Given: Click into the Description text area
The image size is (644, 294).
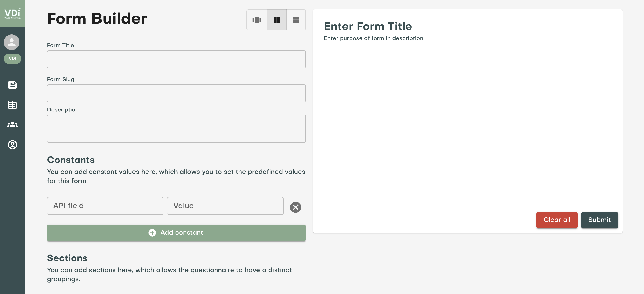Looking at the screenshot, I should (x=176, y=129).
